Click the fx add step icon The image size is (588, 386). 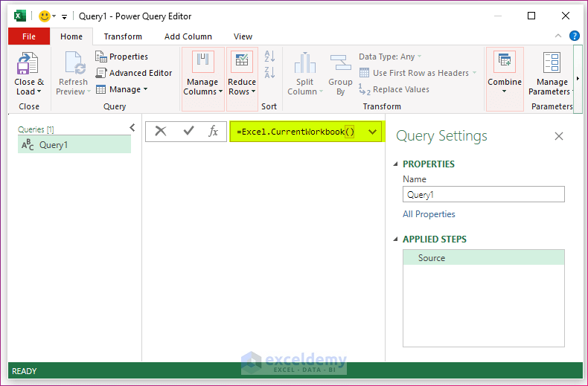[213, 131]
